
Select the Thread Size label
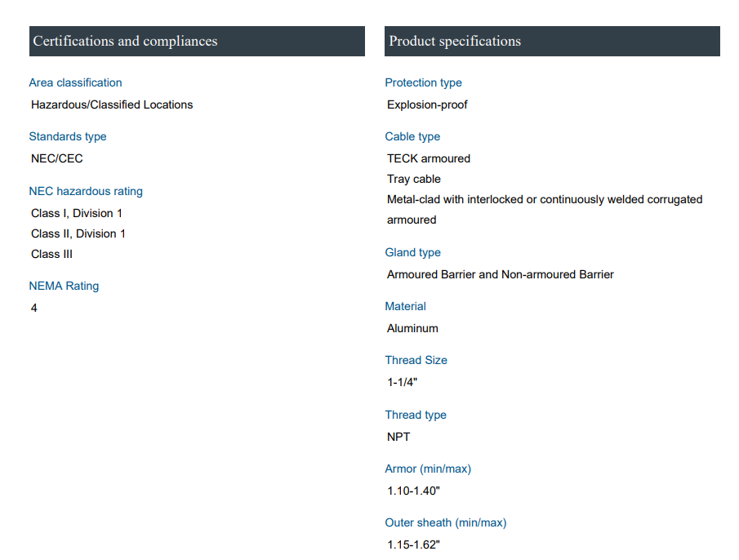tap(416, 360)
